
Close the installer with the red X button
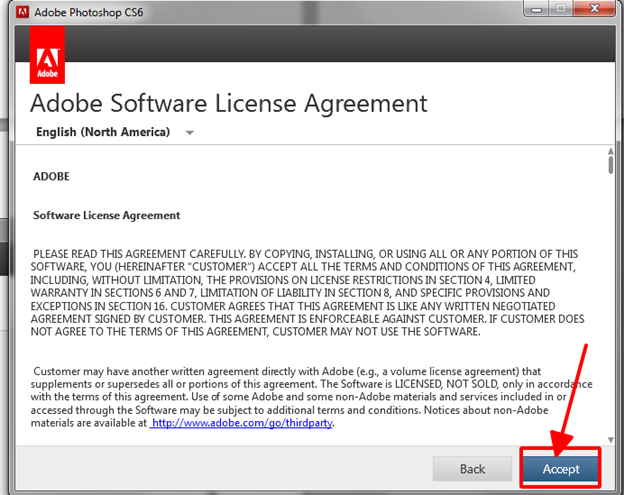point(593,12)
